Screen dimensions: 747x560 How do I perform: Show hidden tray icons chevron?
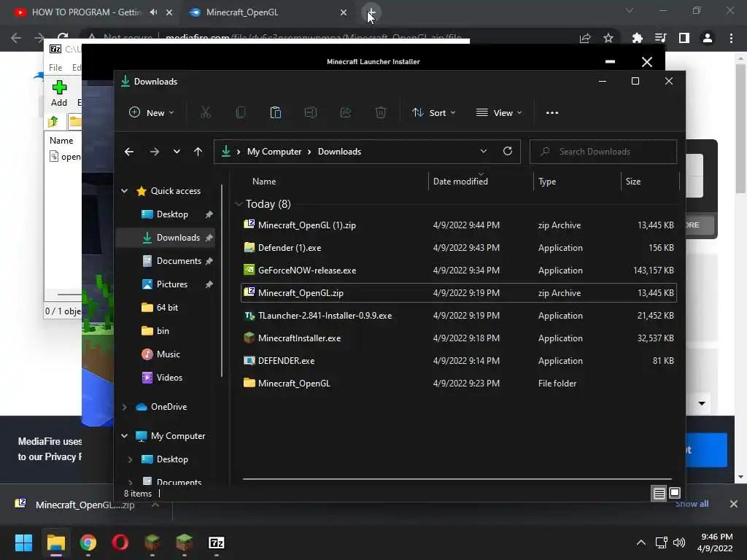pos(641,542)
